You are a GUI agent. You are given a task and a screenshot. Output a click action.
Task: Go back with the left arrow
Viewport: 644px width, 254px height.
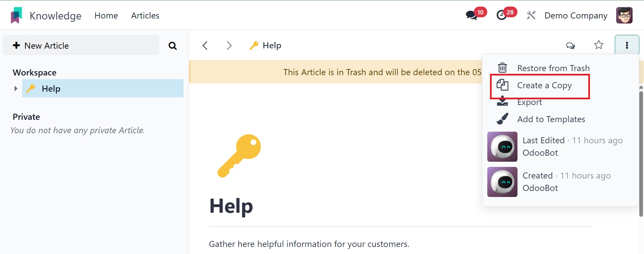click(205, 45)
